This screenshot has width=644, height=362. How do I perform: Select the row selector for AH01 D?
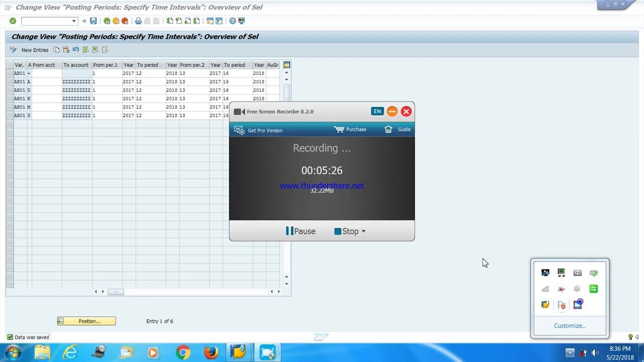click(10, 90)
